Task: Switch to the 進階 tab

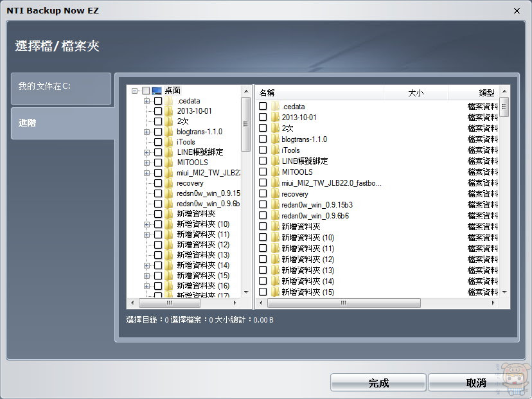Action: point(63,123)
